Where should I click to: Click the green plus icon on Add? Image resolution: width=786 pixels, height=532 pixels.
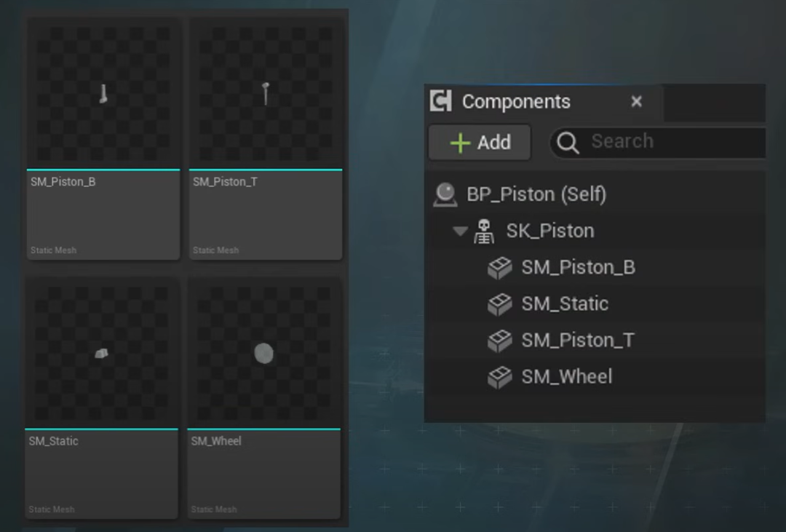460,143
